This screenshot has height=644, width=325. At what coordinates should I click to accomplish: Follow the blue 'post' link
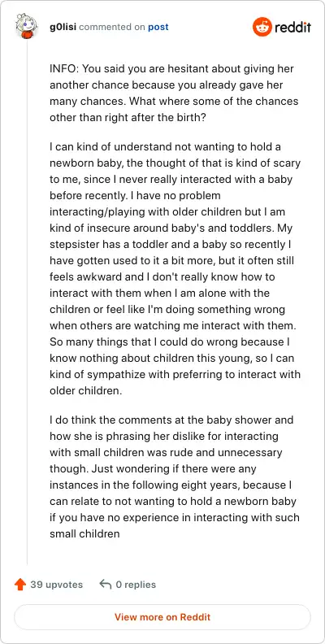158,27
